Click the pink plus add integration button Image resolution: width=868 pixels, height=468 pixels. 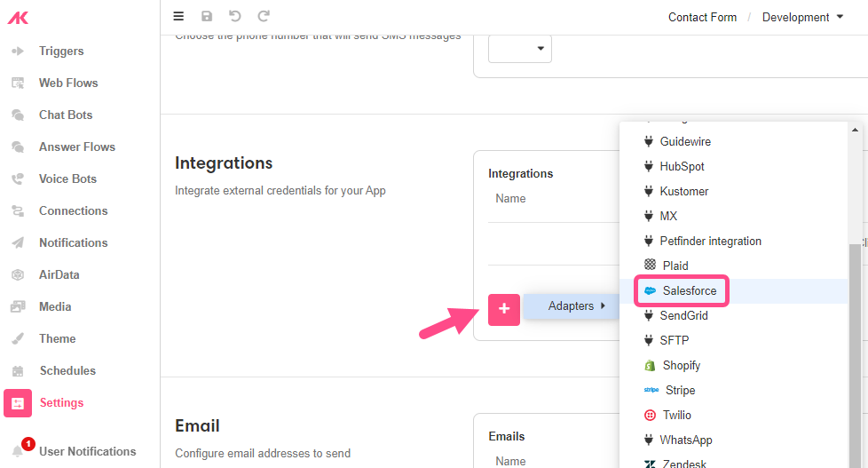pos(504,310)
